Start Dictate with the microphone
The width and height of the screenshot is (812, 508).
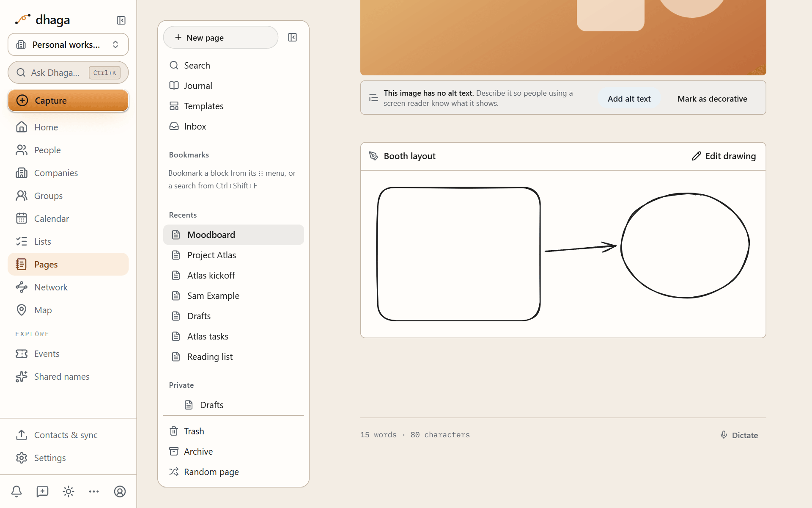tap(739, 435)
